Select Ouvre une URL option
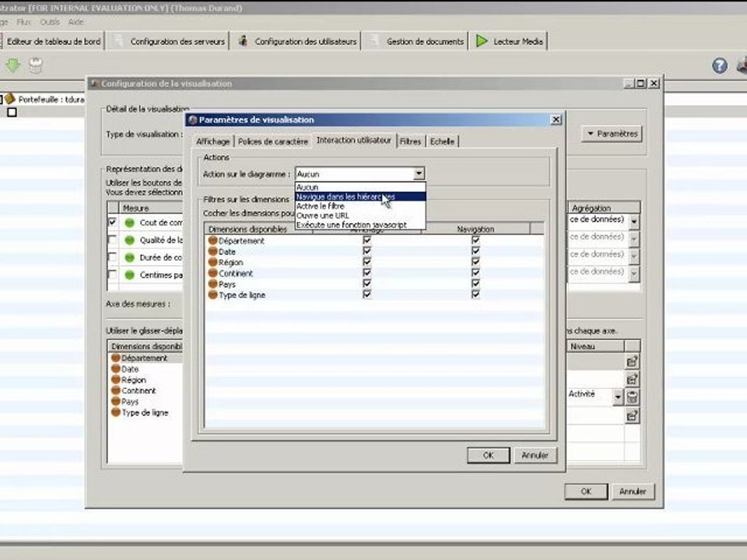 [360, 215]
